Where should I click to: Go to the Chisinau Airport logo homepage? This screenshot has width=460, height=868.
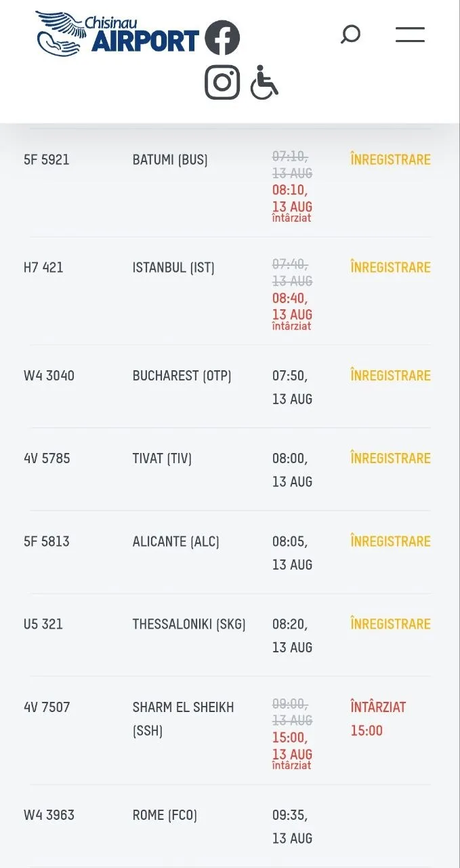tap(118, 34)
